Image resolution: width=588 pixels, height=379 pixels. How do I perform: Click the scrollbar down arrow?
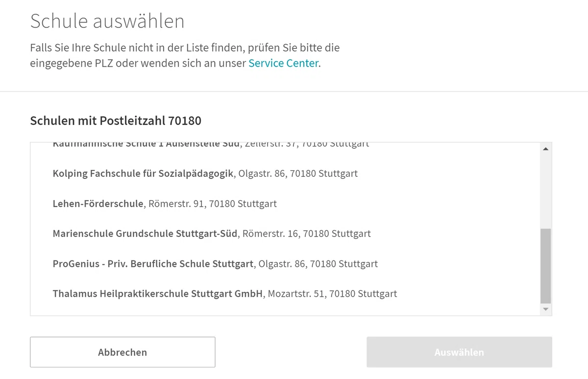tap(545, 310)
